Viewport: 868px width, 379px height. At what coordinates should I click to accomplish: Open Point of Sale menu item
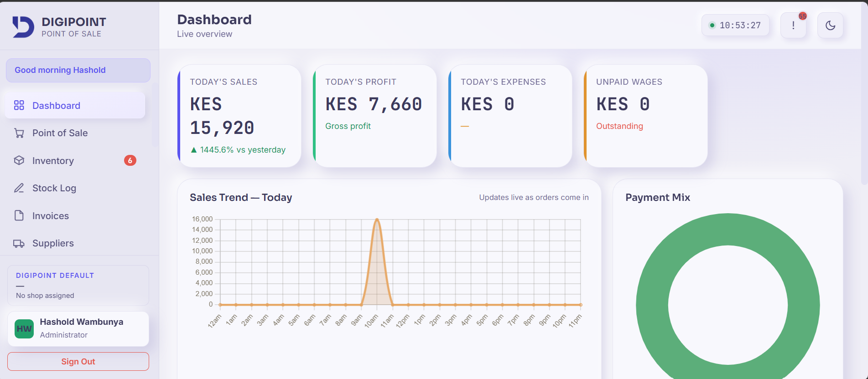pos(75,133)
